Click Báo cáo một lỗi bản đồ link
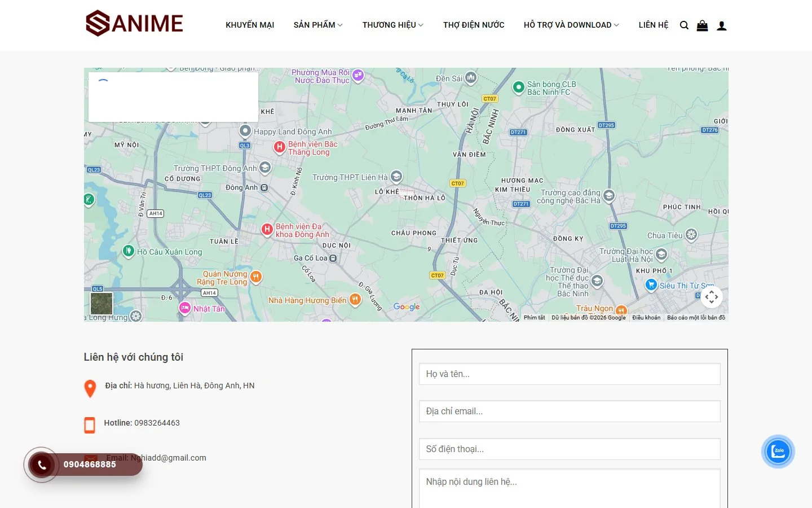Screen dimensions: 812x508 click(x=696, y=318)
